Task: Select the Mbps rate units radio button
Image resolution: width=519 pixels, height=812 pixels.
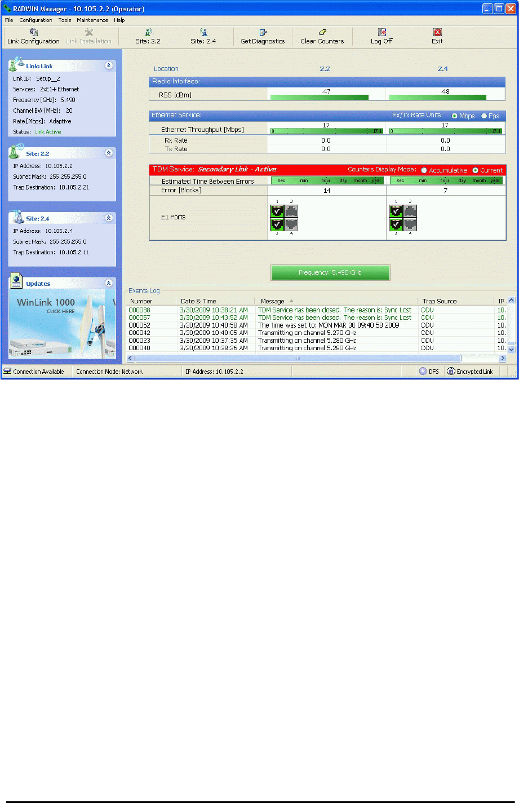Action: click(455, 116)
